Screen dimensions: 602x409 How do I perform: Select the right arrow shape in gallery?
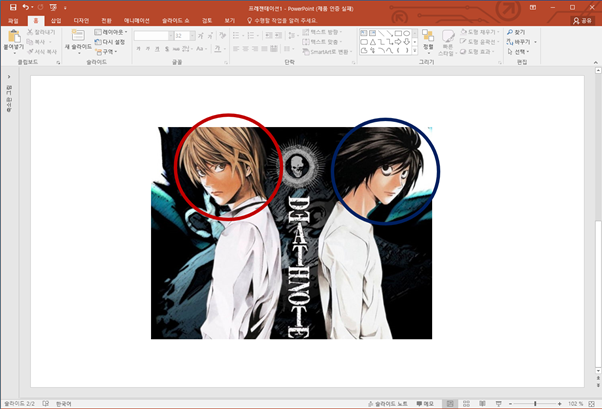[399, 42]
